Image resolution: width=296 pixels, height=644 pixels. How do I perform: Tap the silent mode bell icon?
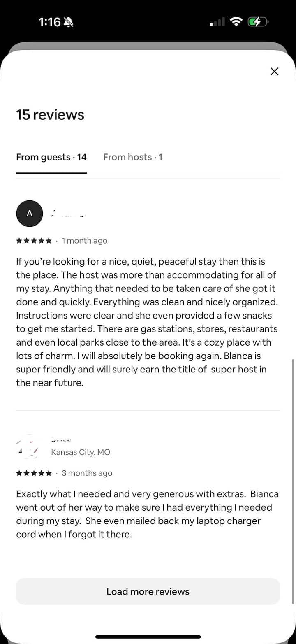[69, 22]
